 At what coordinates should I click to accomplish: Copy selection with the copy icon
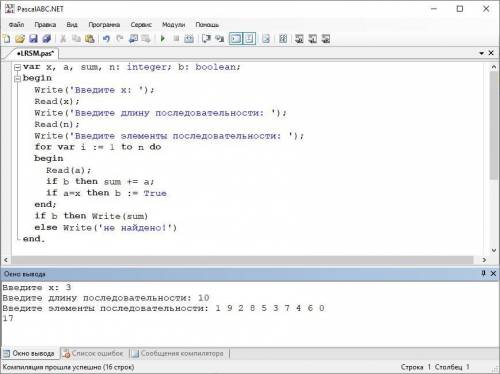[76, 39]
